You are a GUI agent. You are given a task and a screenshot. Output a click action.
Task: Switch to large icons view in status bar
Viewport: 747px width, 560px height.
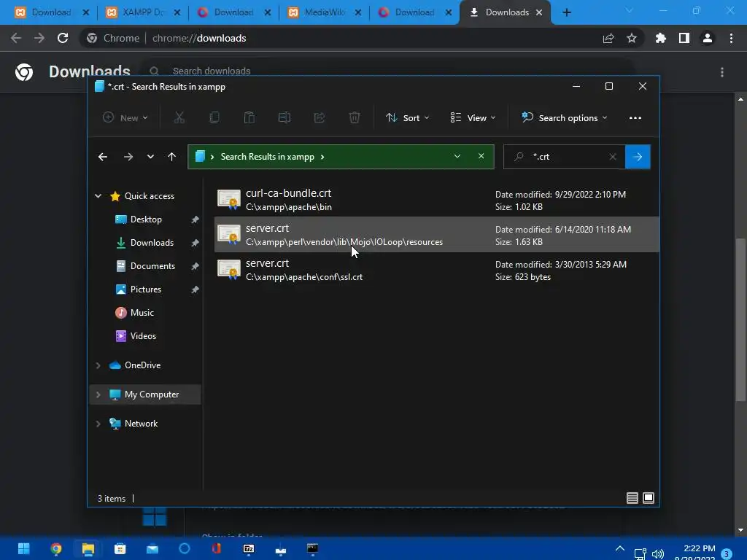649,498
